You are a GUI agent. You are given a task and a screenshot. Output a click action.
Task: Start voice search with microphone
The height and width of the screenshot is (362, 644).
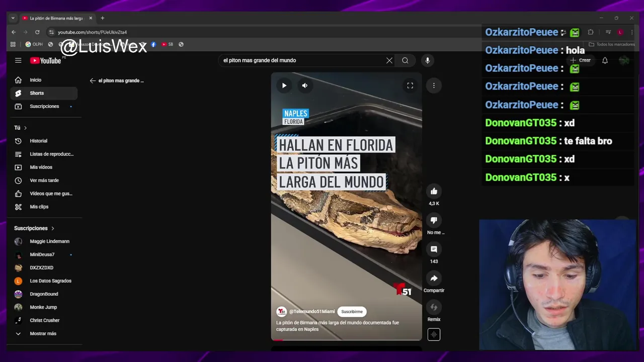427,60
